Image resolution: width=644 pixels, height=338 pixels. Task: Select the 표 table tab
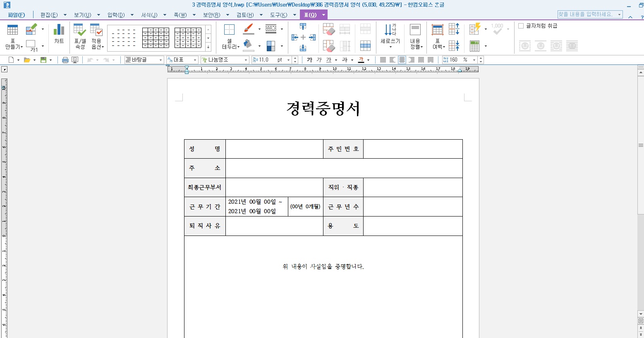[x=310, y=15]
